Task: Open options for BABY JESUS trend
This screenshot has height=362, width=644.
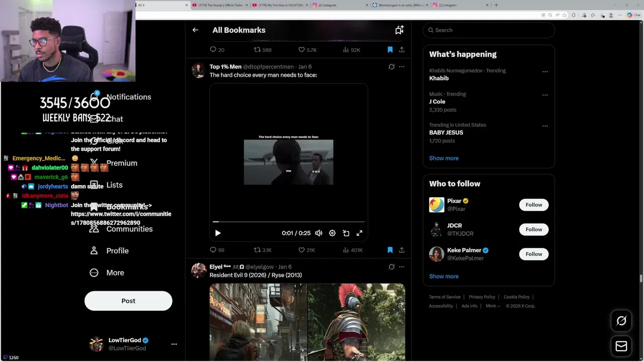Action: 545,126
